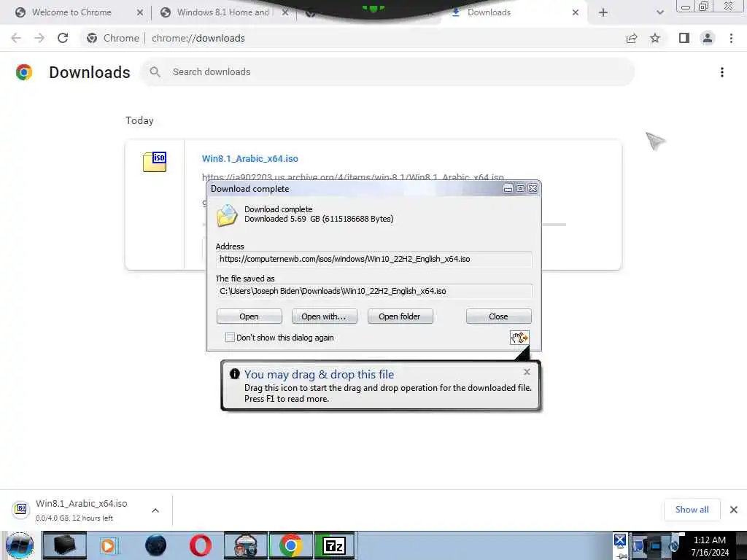Open a new tab with plus button
Viewport: 747px width, 560px height.
pyautogui.click(x=603, y=12)
